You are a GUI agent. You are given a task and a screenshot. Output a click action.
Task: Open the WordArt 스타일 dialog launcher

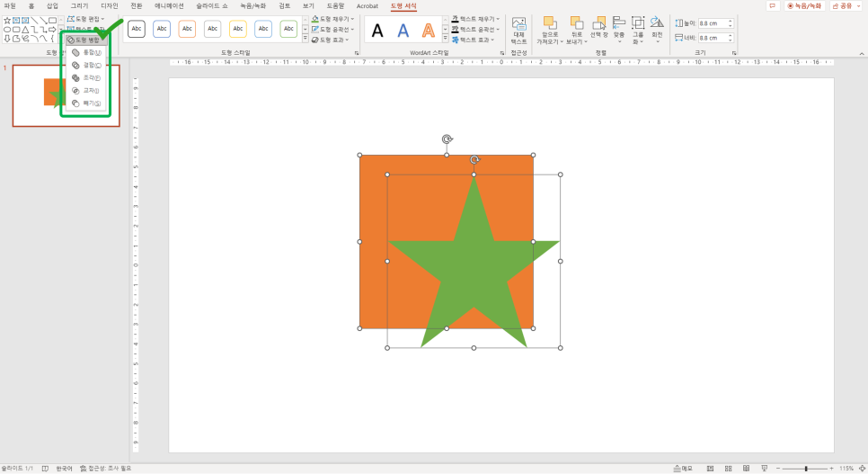tap(502, 53)
